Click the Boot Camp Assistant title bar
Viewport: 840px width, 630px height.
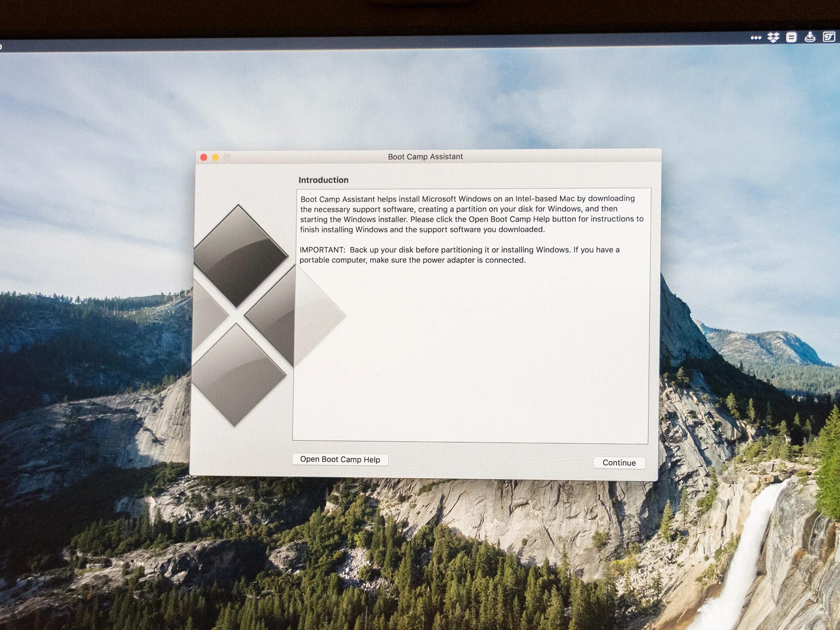click(425, 157)
